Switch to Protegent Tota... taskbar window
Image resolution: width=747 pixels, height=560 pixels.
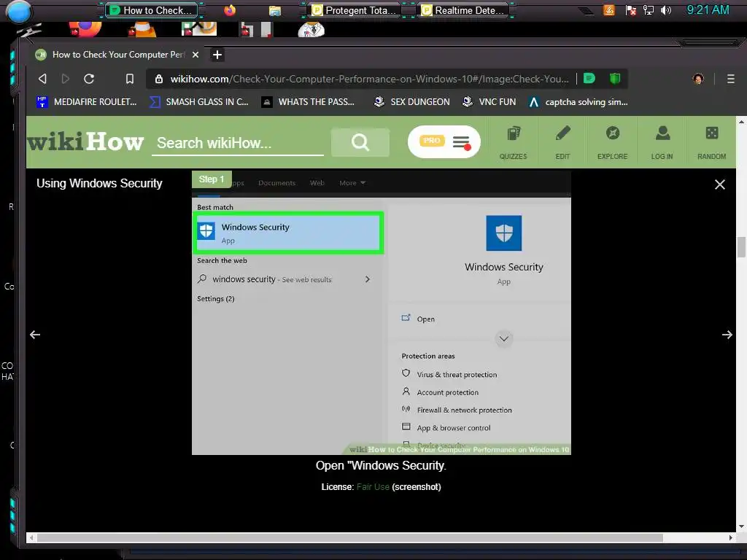click(354, 10)
